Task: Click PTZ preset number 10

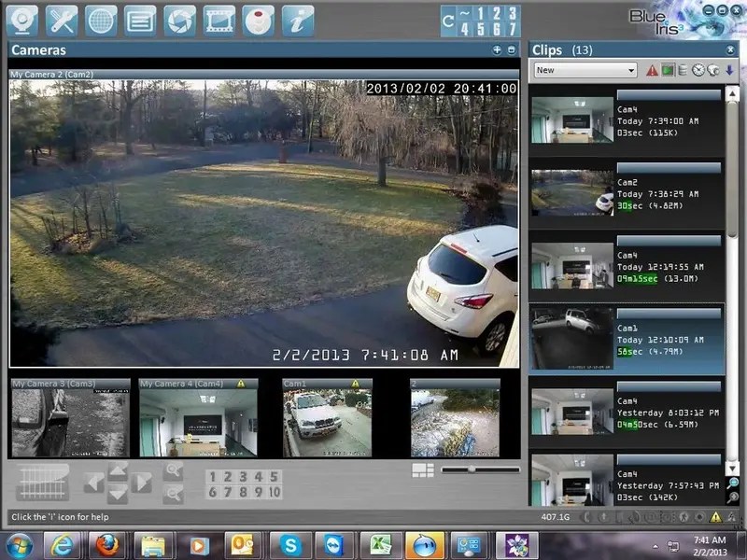Action: [x=275, y=492]
